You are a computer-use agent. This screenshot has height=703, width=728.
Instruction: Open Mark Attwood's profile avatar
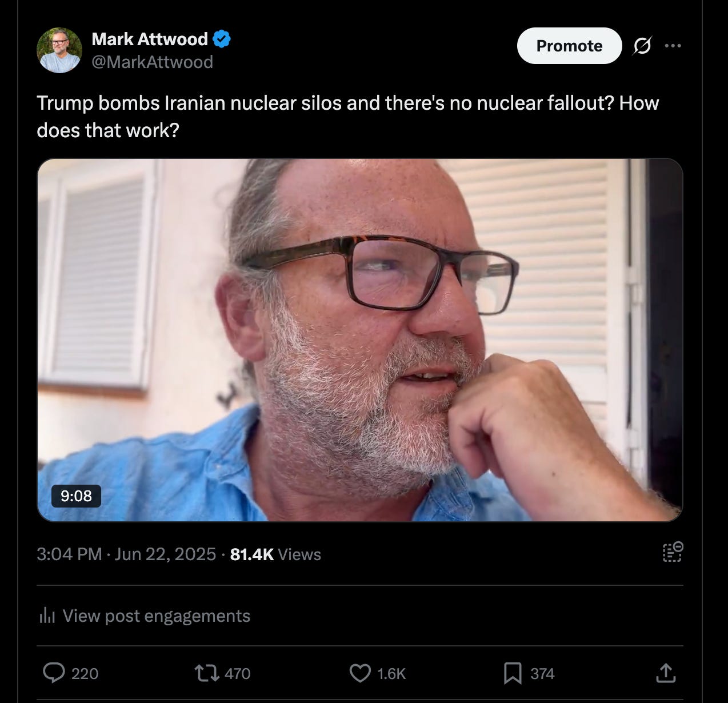coord(59,50)
